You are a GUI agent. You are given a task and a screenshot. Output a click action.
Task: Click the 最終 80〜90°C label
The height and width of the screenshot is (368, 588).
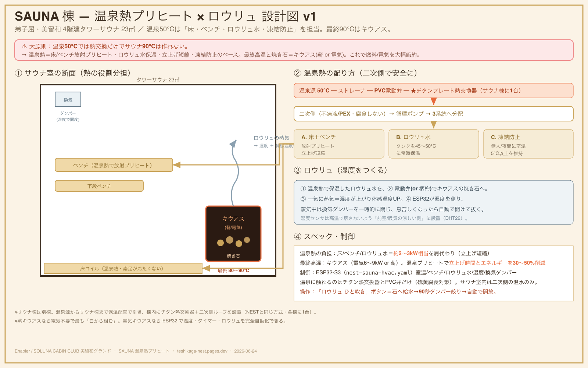(x=233, y=270)
